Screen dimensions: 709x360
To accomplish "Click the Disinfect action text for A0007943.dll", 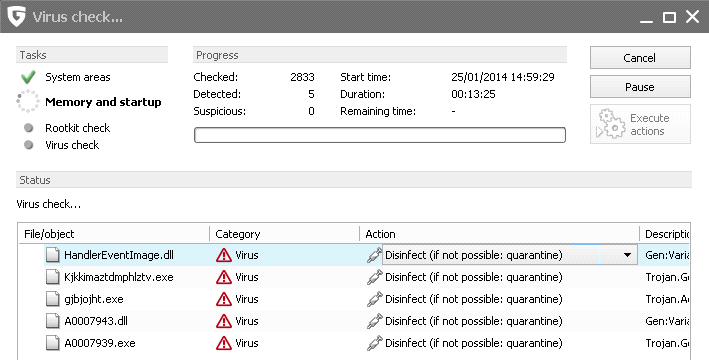I will click(x=474, y=321).
